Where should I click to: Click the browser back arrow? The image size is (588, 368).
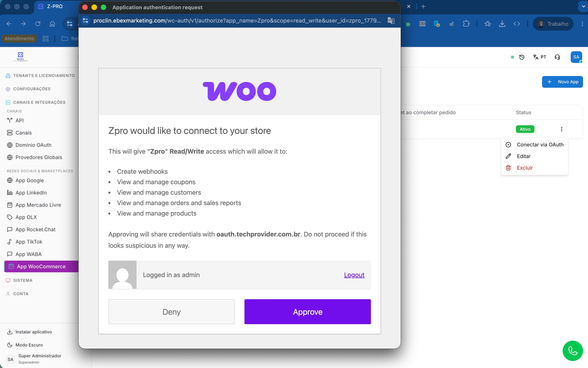click(x=9, y=24)
